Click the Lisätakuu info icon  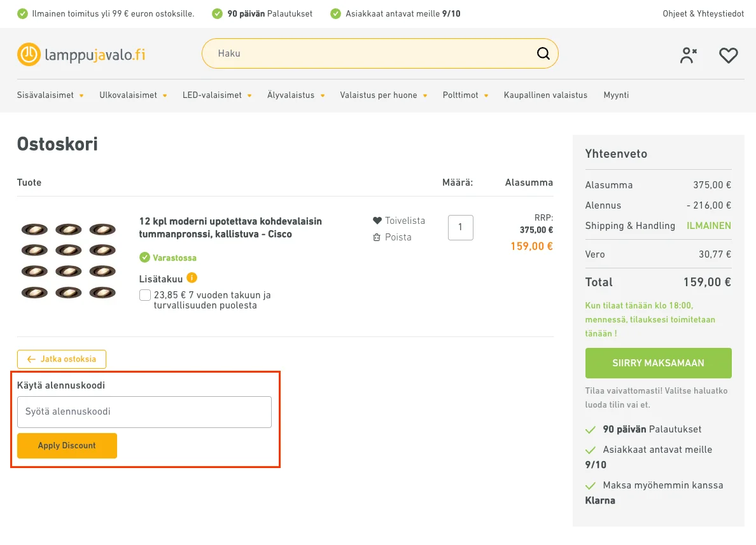pyautogui.click(x=192, y=278)
